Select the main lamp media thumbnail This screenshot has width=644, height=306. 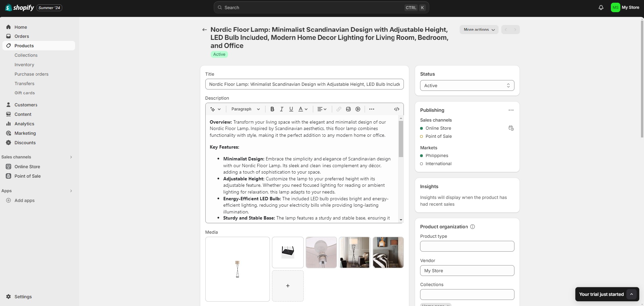237,269
